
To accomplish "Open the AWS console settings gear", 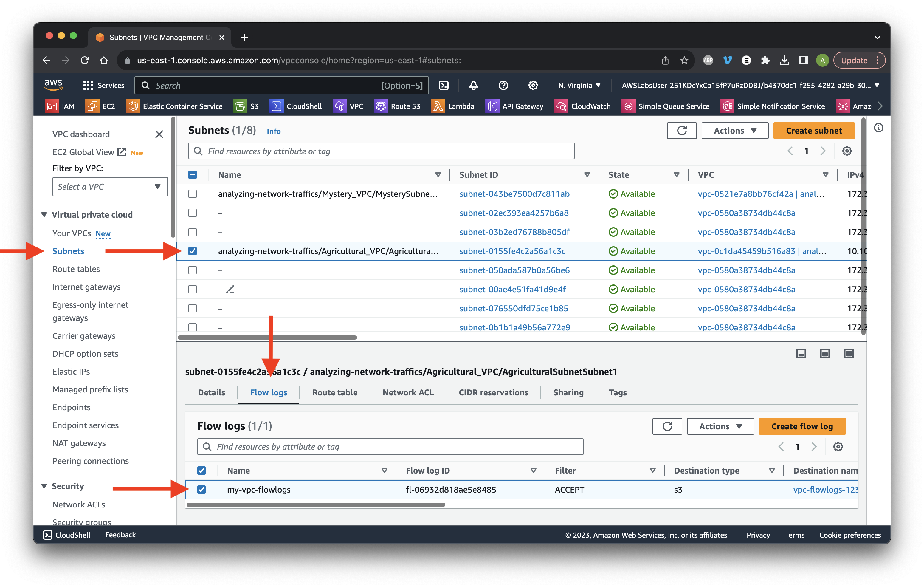I will (533, 85).
